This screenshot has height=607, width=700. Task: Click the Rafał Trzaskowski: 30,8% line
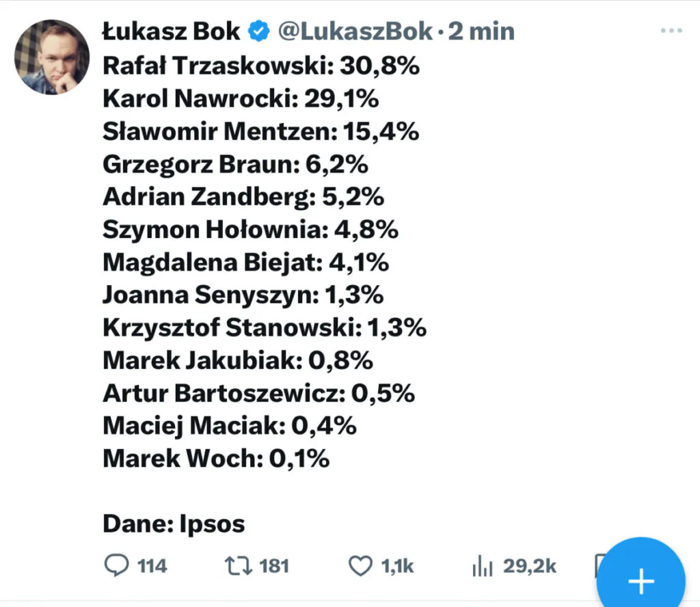261,66
